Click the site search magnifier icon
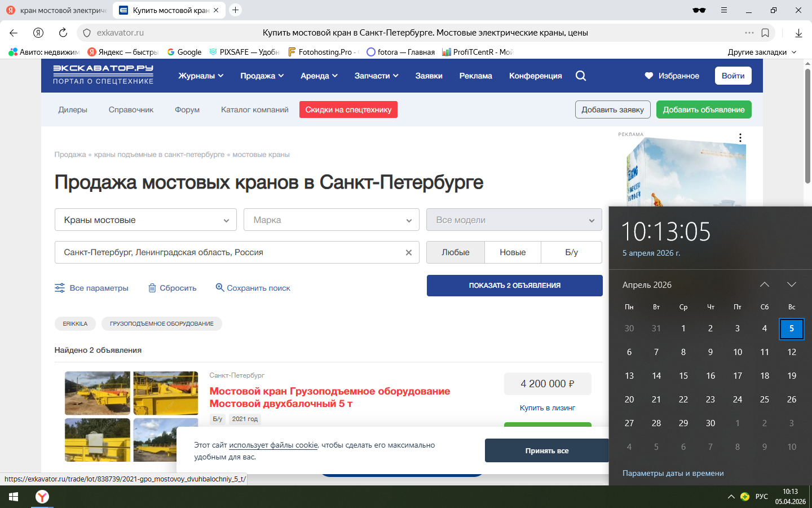The width and height of the screenshot is (812, 508). (x=581, y=76)
